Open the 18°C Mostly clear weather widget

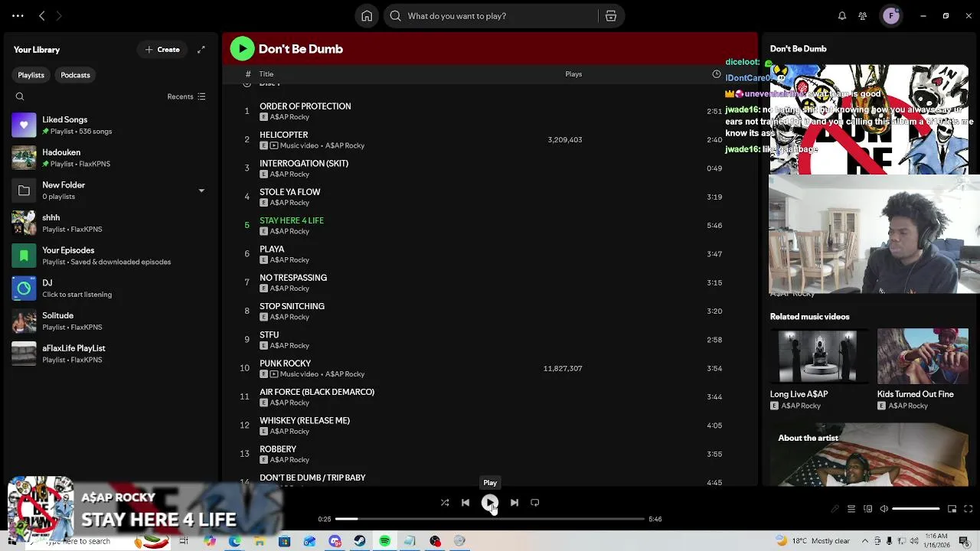coord(814,541)
